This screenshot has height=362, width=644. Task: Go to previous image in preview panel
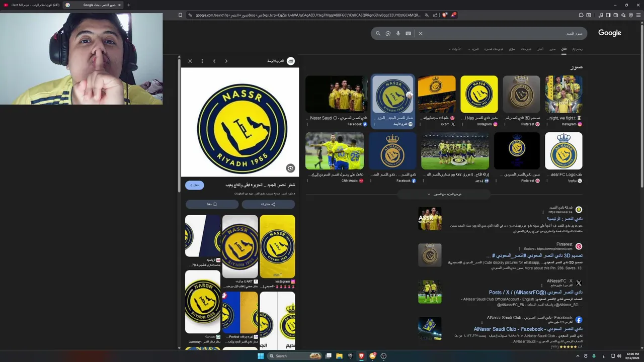(214, 61)
